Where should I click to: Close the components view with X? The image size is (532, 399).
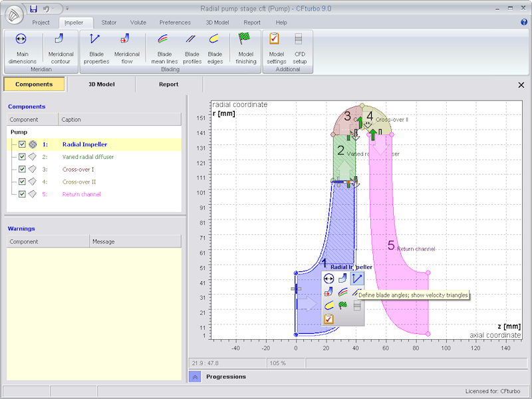[x=521, y=85]
